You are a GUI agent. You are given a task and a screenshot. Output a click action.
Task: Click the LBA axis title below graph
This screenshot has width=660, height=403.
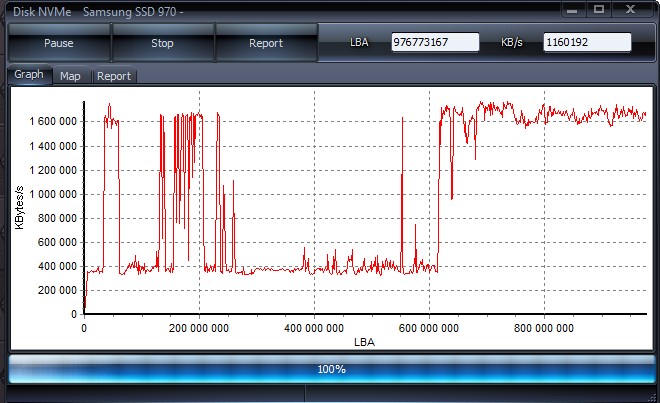pos(365,342)
